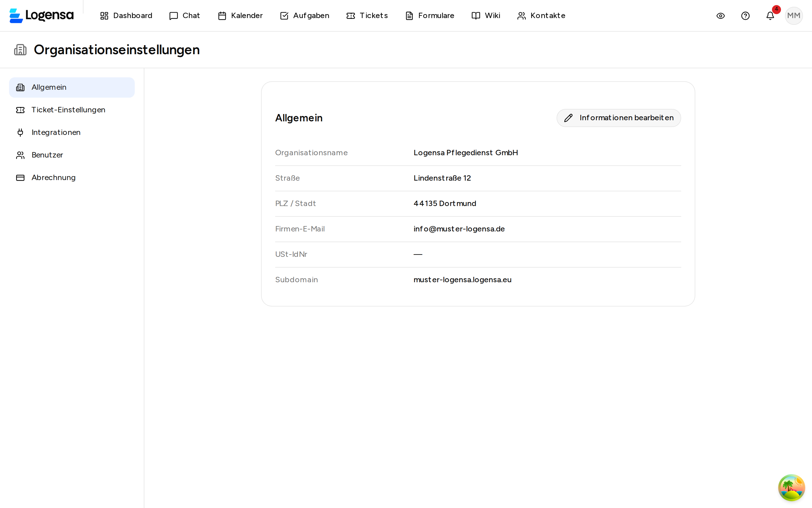This screenshot has height=508, width=812.
Task: Navigate to Tickets page
Action: [x=367, y=16]
